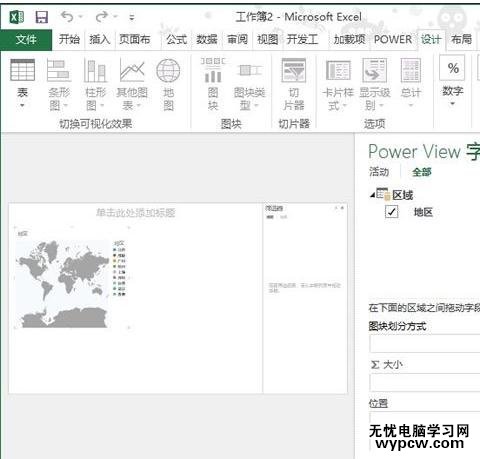Expand the 数字 dropdown arrow
480x459 pixels.
[452, 104]
